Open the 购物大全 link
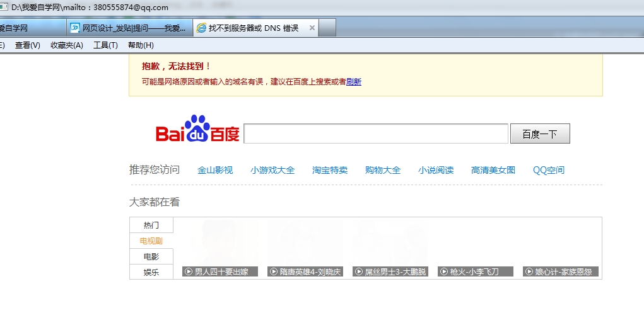The width and height of the screenshot is (644, 325). [x=383, y=170]
